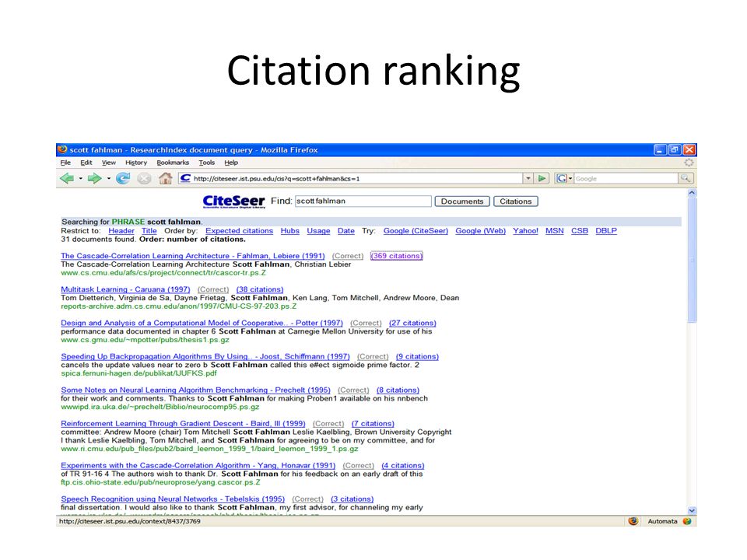This screenshot has height=560, width=747.
Task: Click the Go arrow beside the address bar
Action: pos(542,179)
